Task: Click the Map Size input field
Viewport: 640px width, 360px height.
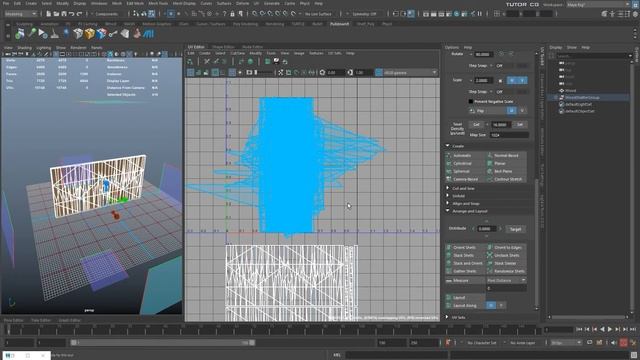Action: [x=509, y=135]
